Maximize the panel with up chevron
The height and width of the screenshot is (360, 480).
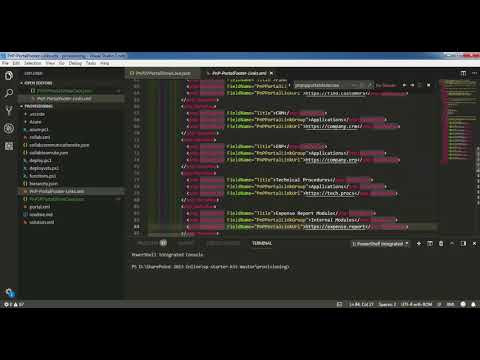(452, 244)
